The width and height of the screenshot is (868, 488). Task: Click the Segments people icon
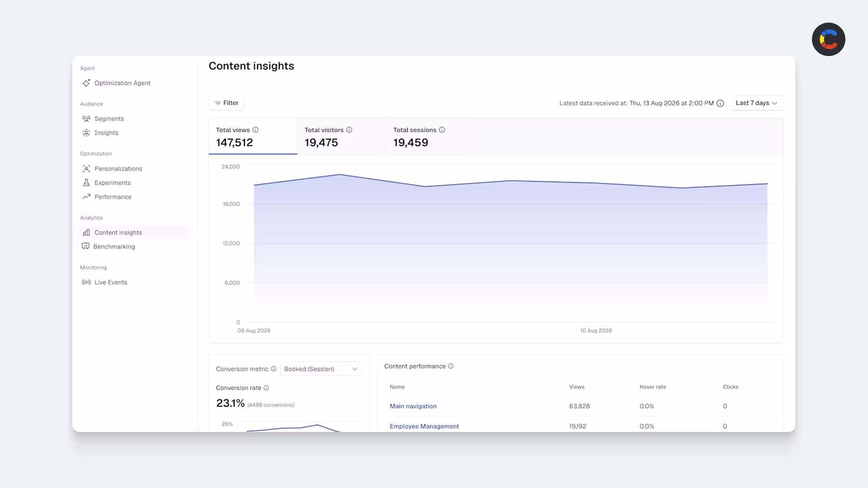point(86,119)
